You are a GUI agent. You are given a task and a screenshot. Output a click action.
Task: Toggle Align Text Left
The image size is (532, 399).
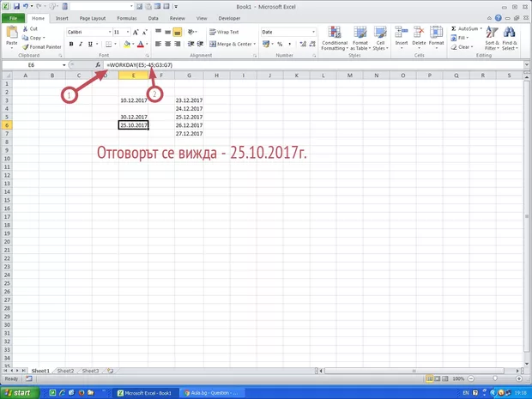(x=158, y=44)
